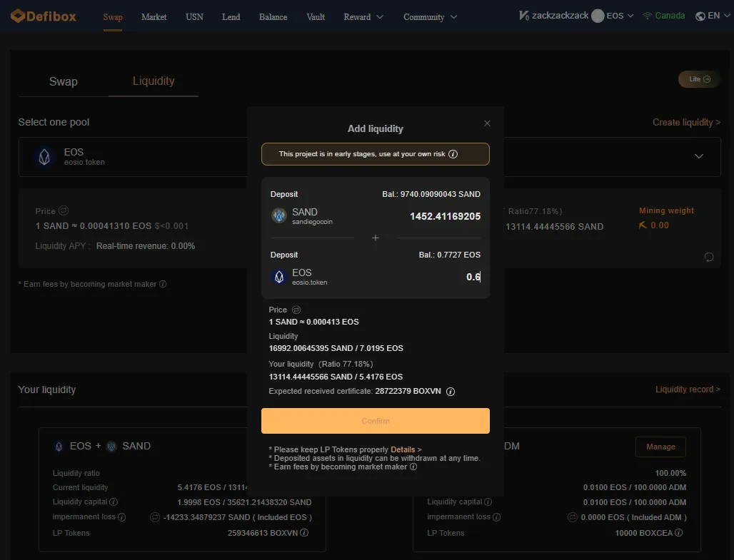Screen dimensions: 734x560
Task: Click the SAND token icon in deposit
Action: click(279, 215)
